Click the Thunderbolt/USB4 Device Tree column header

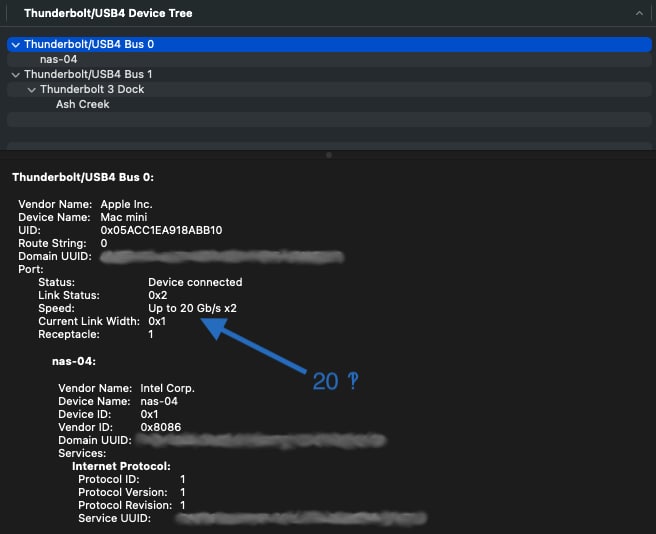coord(108,13)
